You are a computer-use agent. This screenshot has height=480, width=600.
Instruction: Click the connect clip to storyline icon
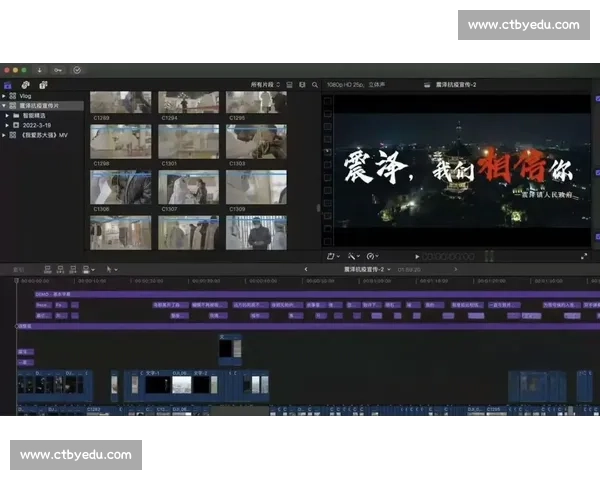point(48,269)
